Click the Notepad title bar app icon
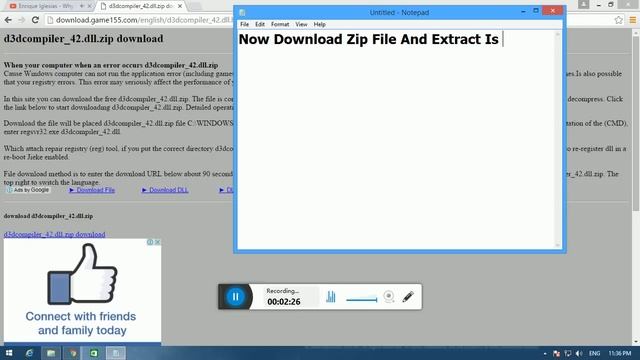 tap(242, 13)
